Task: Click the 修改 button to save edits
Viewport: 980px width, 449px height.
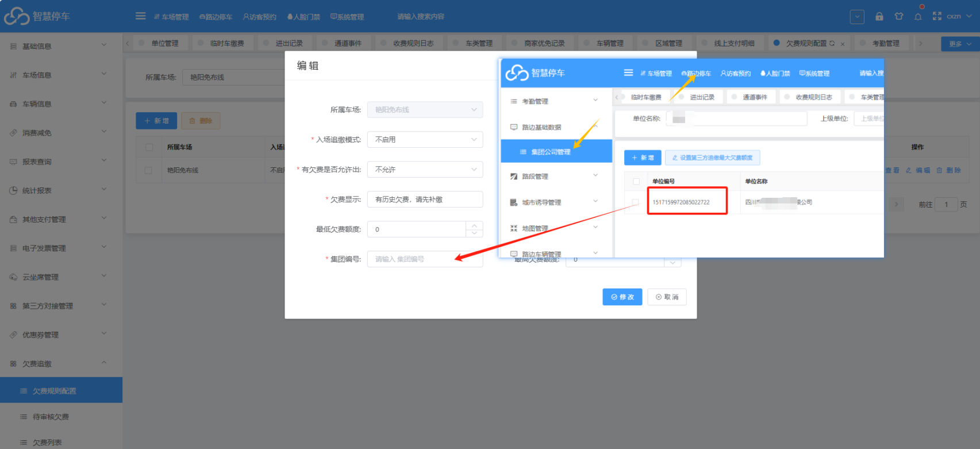Action: (622, 297)
